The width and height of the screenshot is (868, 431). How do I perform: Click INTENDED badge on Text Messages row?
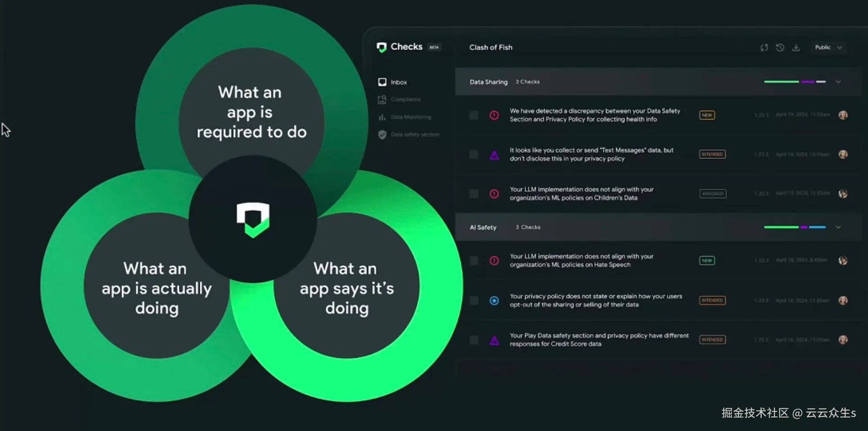(x=712, y=155)
